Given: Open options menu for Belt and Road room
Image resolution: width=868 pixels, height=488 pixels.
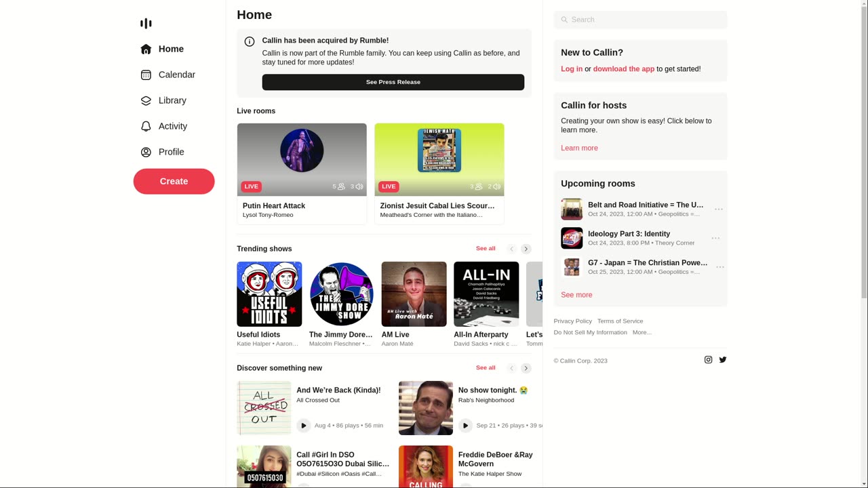Looking at the screenshot, I should (719, 209).
